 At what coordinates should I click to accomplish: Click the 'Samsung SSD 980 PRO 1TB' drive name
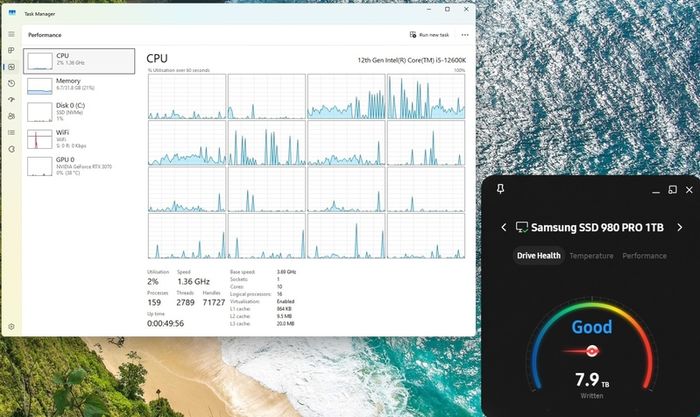597,228
